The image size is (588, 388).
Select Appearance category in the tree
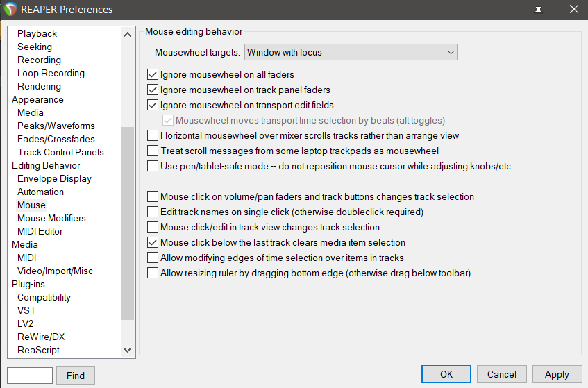[37, 100]
